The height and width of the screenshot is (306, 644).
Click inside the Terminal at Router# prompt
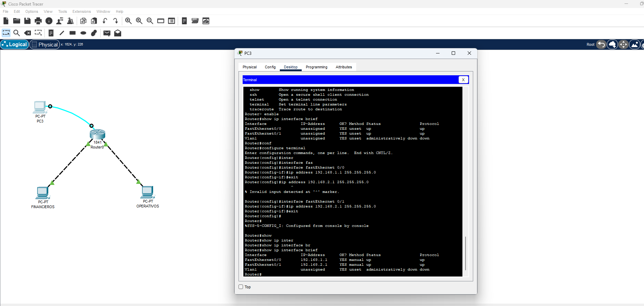[x=253, y=274]
